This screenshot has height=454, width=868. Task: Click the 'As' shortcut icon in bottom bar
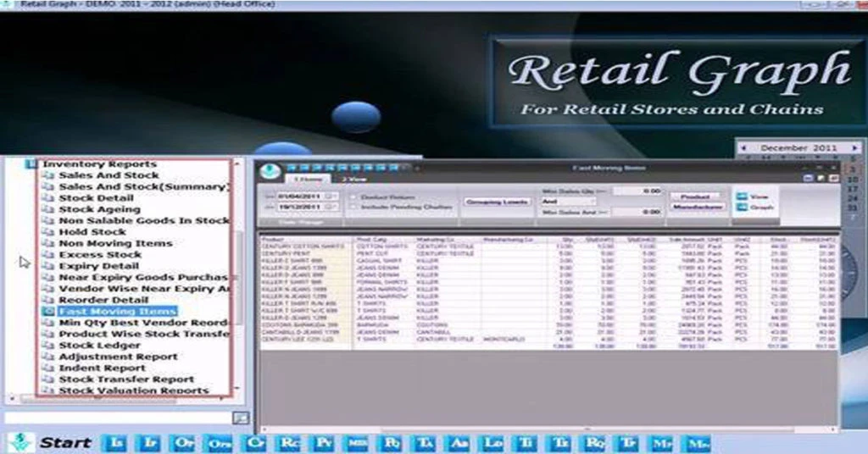click(x=459, y=444)
